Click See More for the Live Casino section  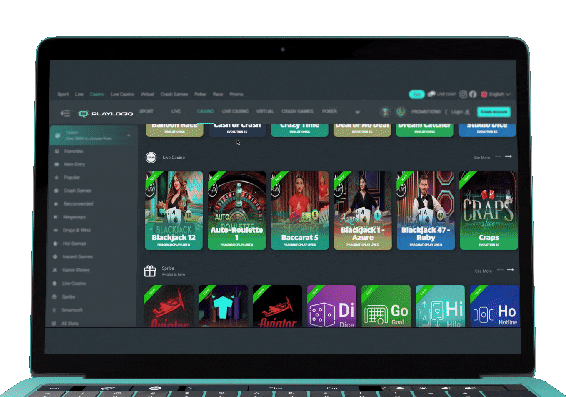tap(482, 157)
